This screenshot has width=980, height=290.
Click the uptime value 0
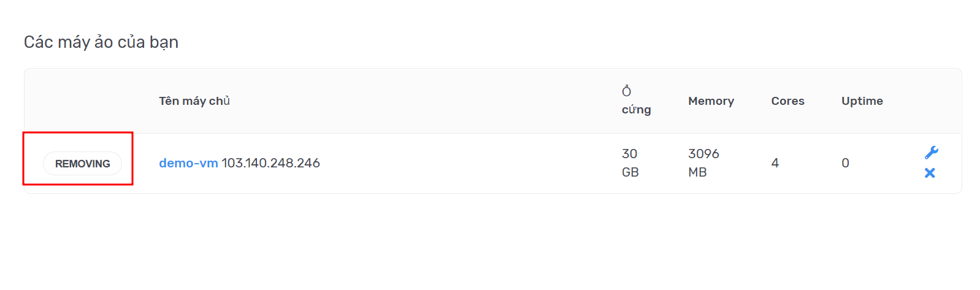(x=845, y=163)
